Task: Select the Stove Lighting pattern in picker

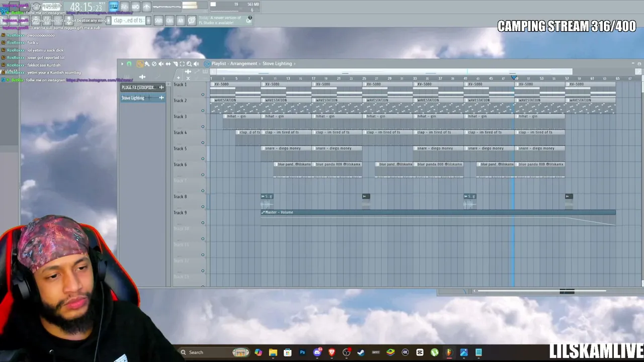Action: 143,98
